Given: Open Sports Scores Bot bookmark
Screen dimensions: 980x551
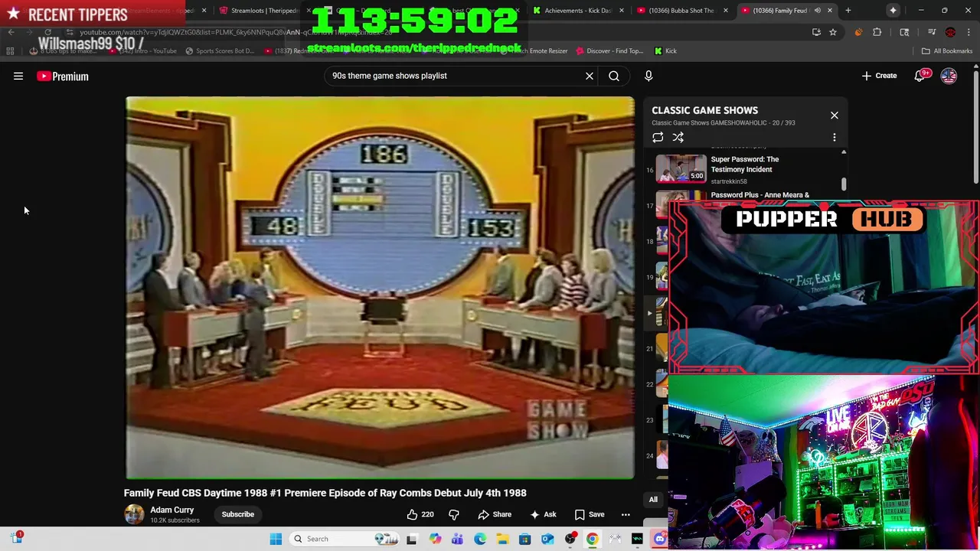Looking at the screenshot, I should point(220,51).
